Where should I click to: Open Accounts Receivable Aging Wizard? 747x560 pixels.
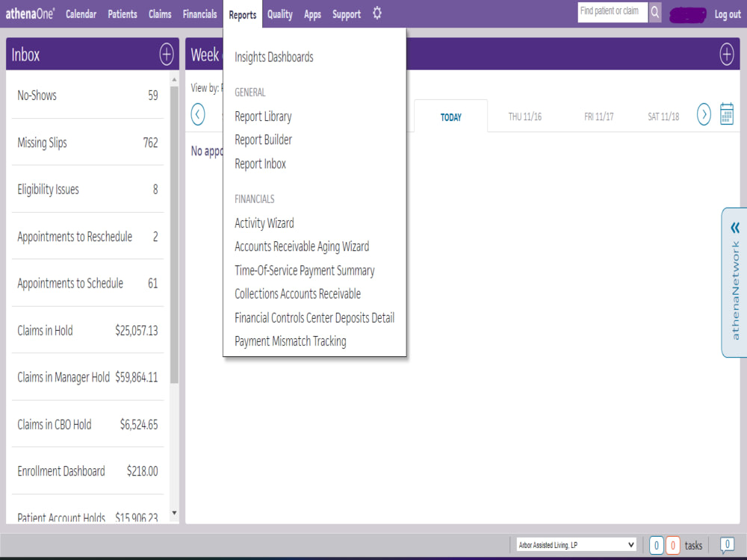[302, 246]
